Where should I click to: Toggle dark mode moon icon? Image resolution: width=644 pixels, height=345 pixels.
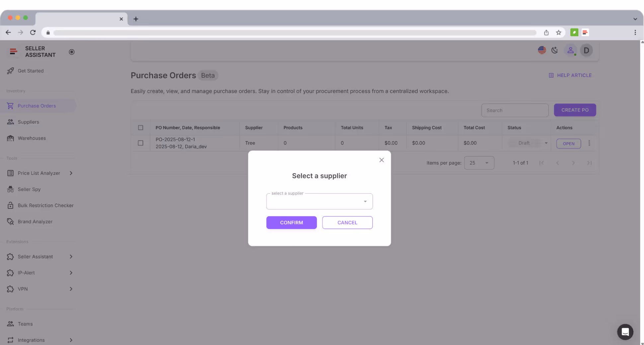click(555, 50)
